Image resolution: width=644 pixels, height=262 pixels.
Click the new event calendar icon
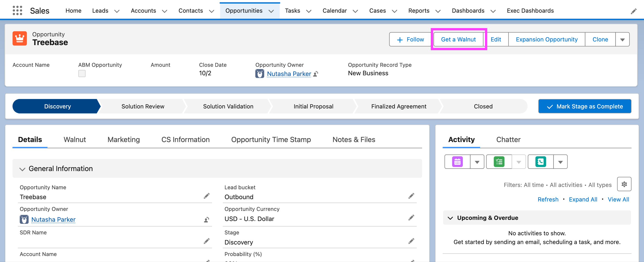(x=457, y=162)
